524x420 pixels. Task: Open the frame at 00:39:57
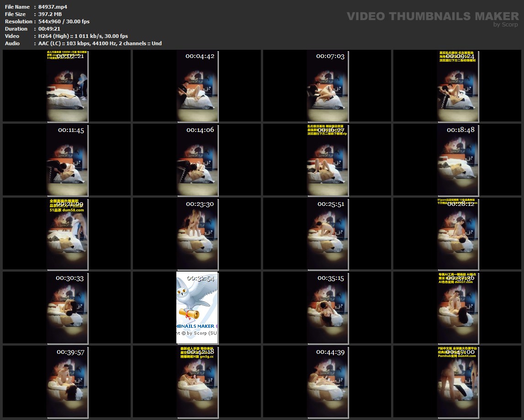[x=67, y=382]
